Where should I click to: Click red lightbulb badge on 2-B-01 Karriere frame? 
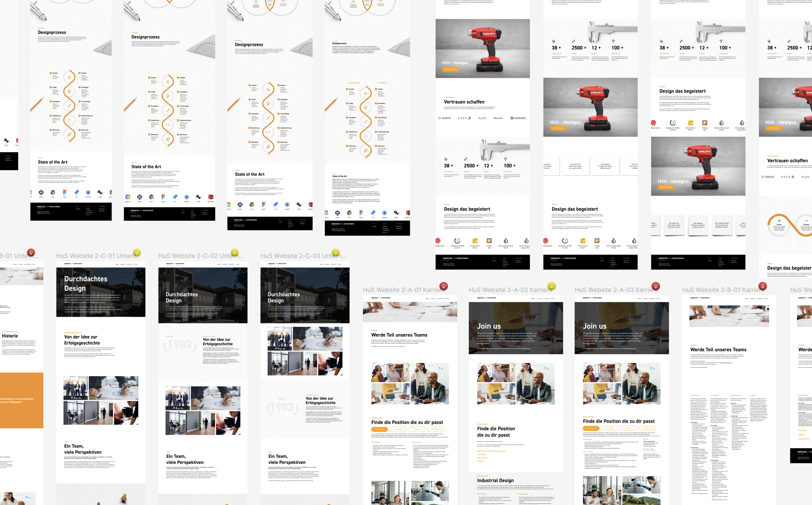[x=762, y=286]
